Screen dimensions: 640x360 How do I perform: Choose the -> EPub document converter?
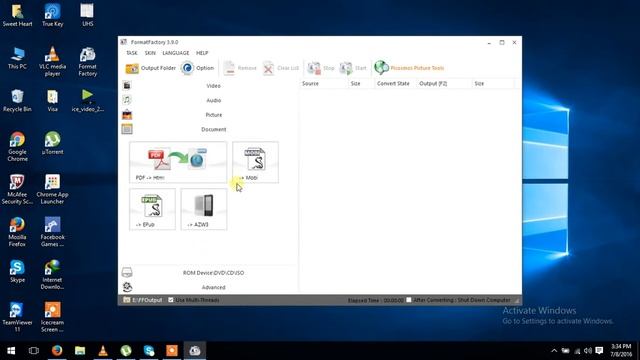[152, 209]
